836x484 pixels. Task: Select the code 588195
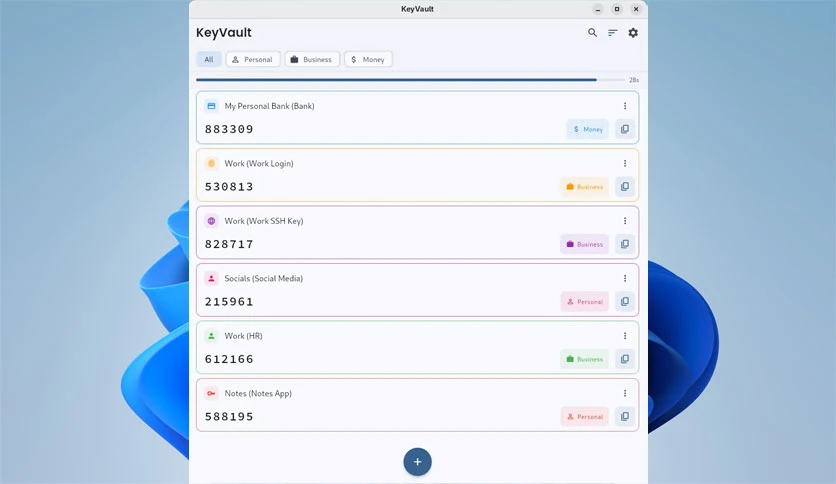229,416
